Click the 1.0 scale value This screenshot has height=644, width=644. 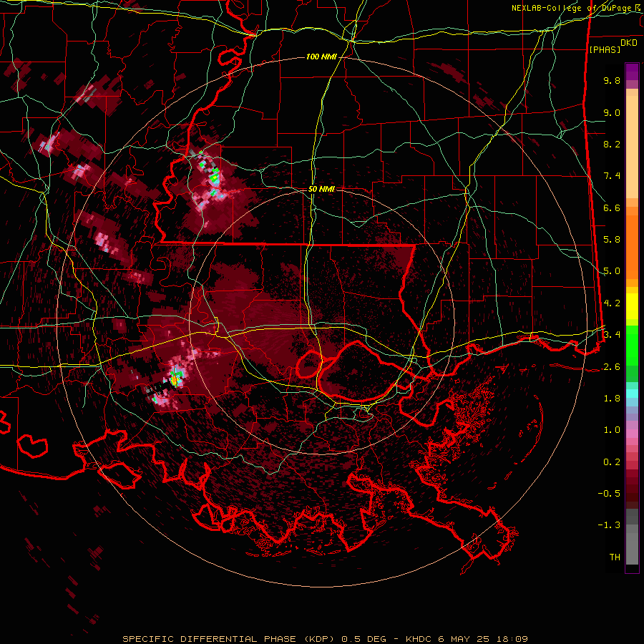[x=612, y=430]
